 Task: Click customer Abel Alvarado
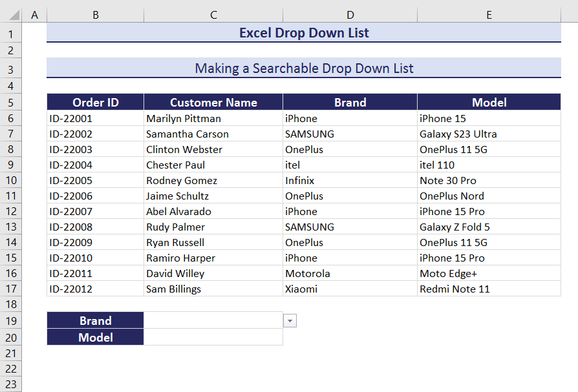coord(213,211)
